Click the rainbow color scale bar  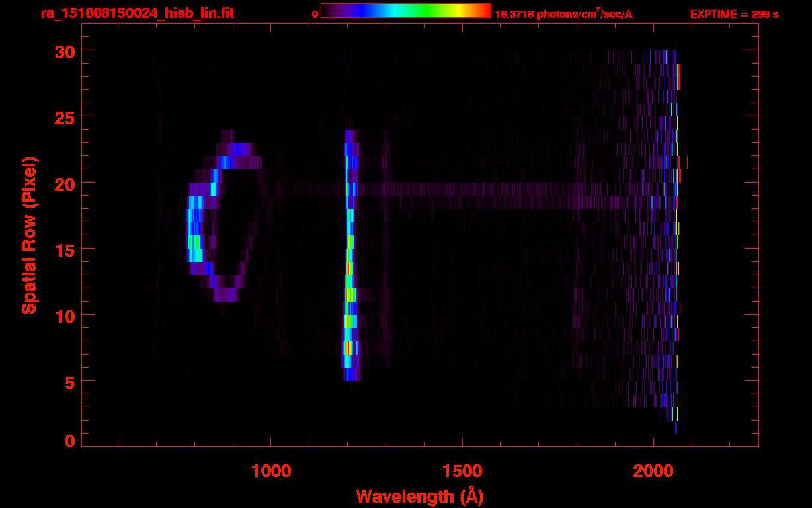tap(406, 11)
